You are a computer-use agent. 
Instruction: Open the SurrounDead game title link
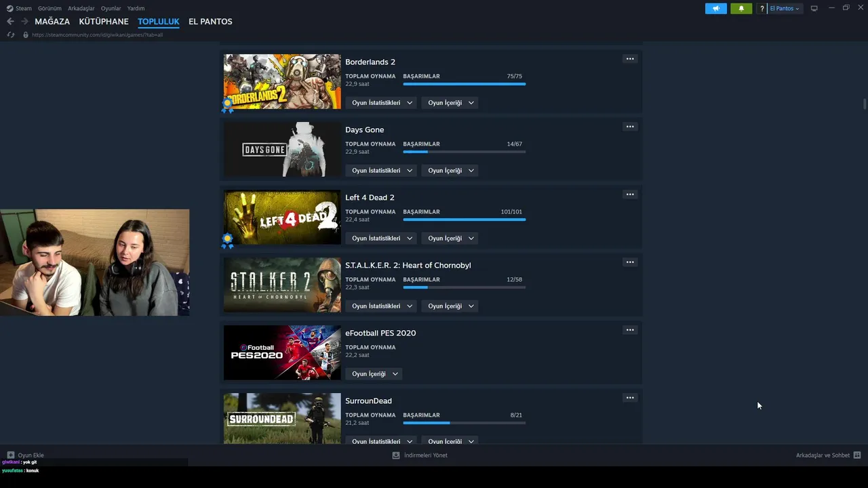[368, 401]
